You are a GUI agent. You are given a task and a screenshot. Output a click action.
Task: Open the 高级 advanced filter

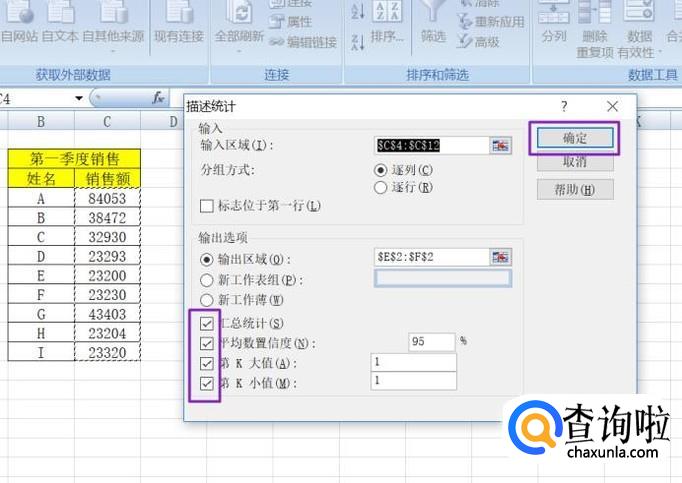point(478,42)
